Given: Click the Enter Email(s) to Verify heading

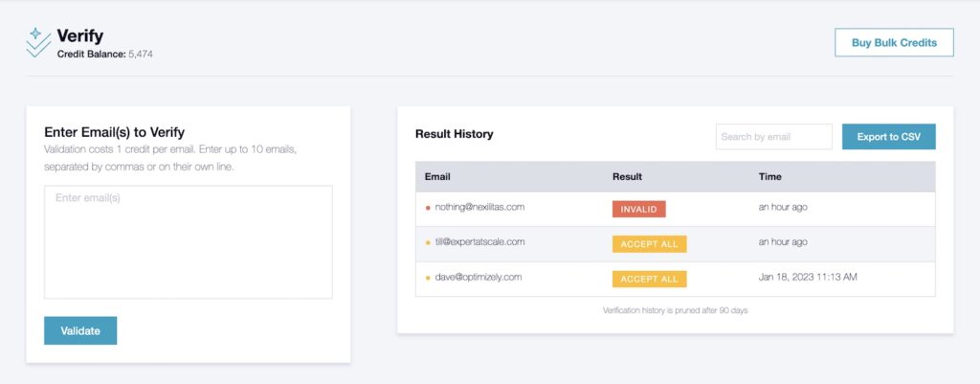Looking at the screenshot, I should coord(115,132).
